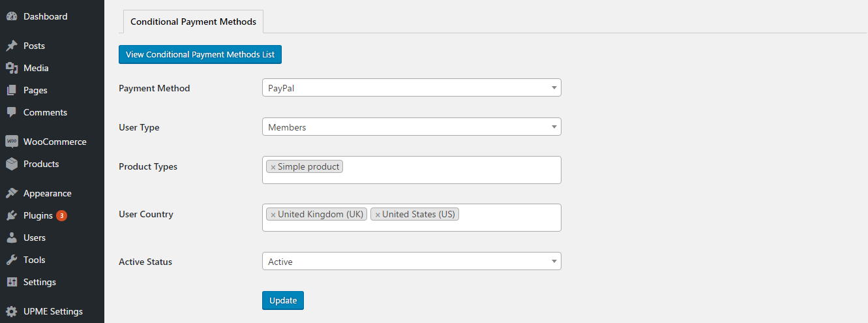
Task: Click the Pages icon in sidebar
Action: tap(12, 90)
